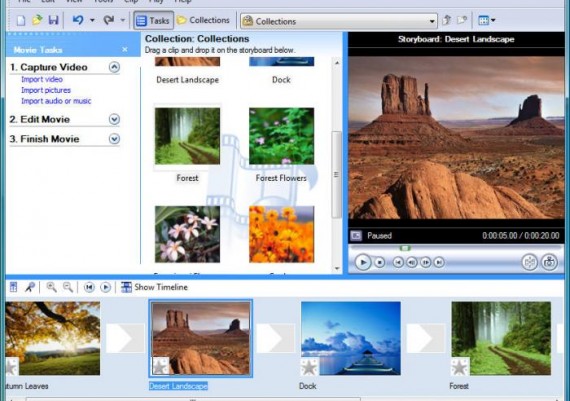Go up one level in collections
The width and height of the screenshot is (570, 401).
447,20
